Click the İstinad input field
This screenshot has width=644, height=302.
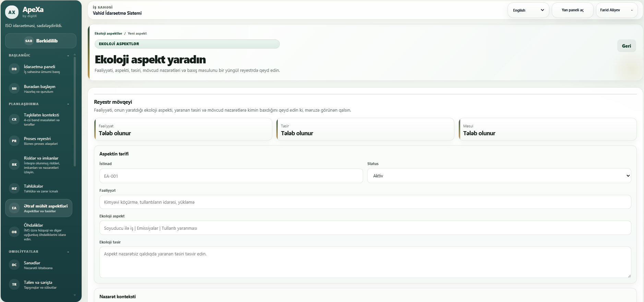tap(231, 176)
